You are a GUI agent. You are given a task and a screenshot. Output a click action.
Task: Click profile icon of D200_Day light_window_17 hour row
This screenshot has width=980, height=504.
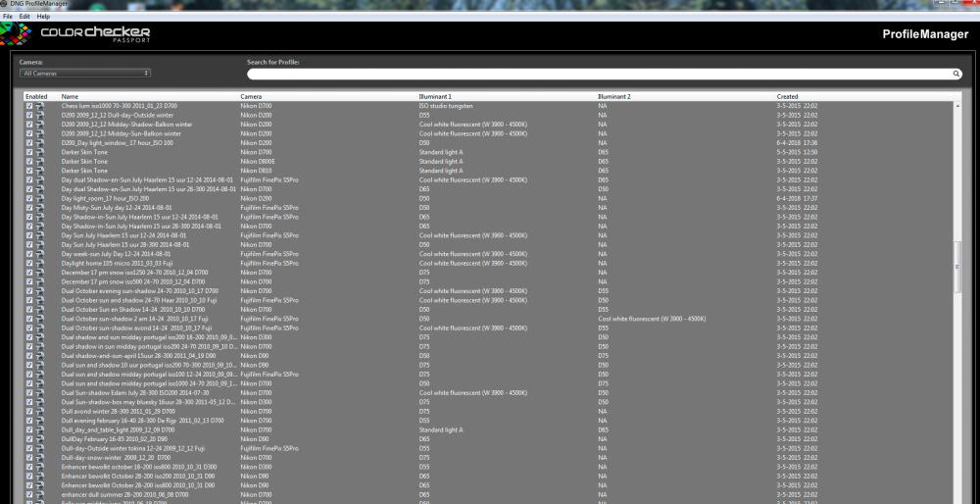coord(40,143)
